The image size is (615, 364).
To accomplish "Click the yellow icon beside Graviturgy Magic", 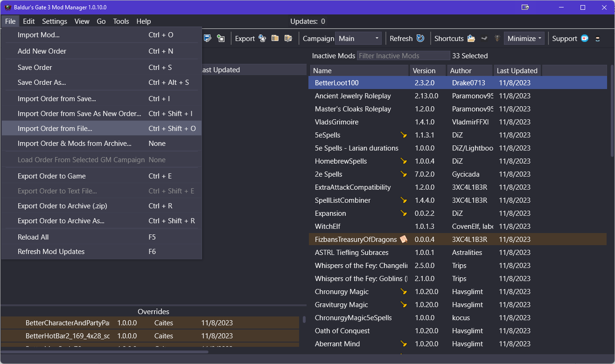I will 404,305.
